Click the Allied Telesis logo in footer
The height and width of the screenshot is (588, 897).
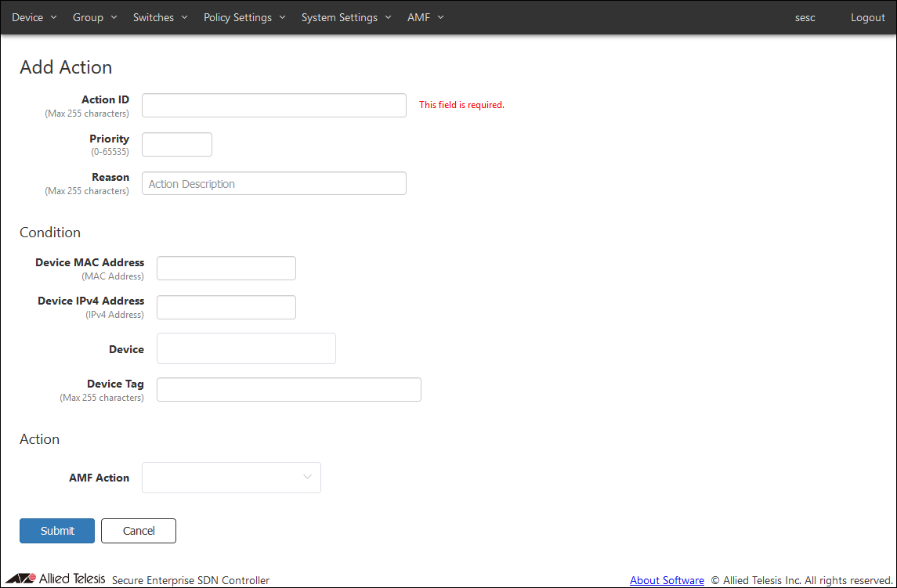pos(56,579)
